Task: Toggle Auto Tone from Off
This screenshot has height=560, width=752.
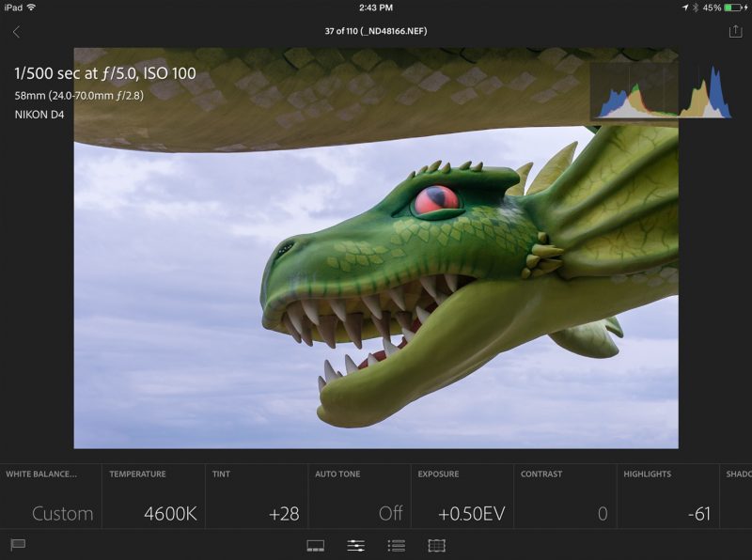Action: pos(358,496)
